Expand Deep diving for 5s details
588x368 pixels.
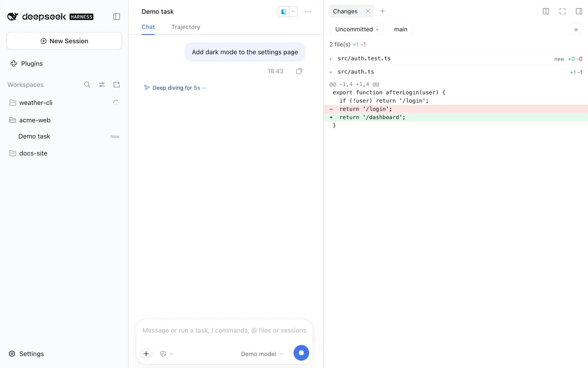175,88
